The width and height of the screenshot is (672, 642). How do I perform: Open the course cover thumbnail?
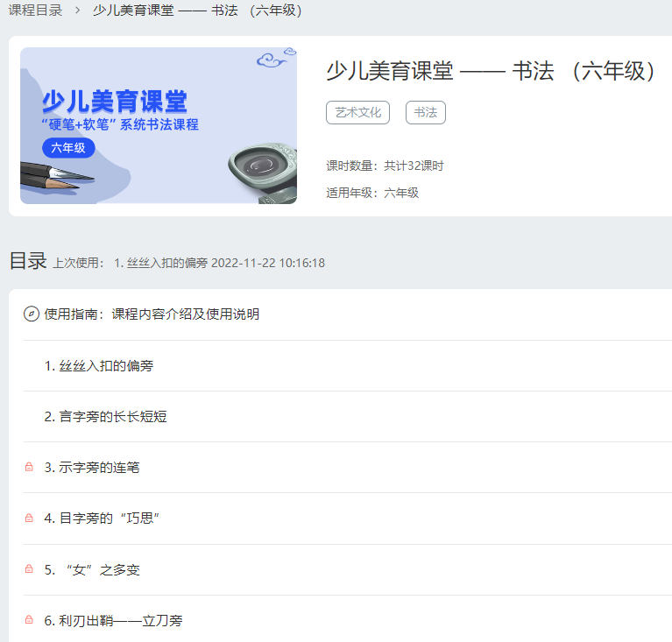click(159, 125)
